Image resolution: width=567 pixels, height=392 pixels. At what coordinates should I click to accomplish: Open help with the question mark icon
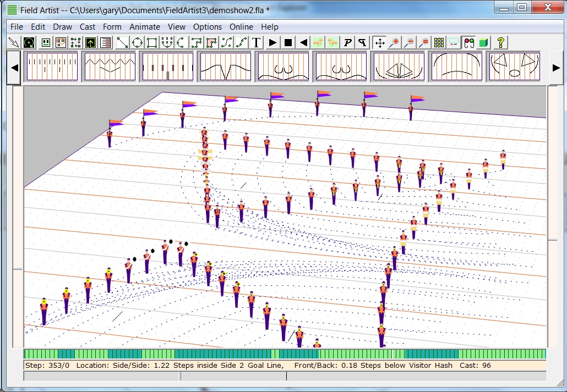tap(501, 42)
